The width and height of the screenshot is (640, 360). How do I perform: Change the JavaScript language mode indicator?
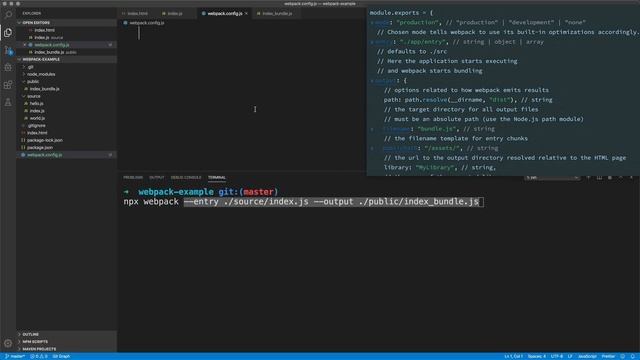tap(587, 356)
